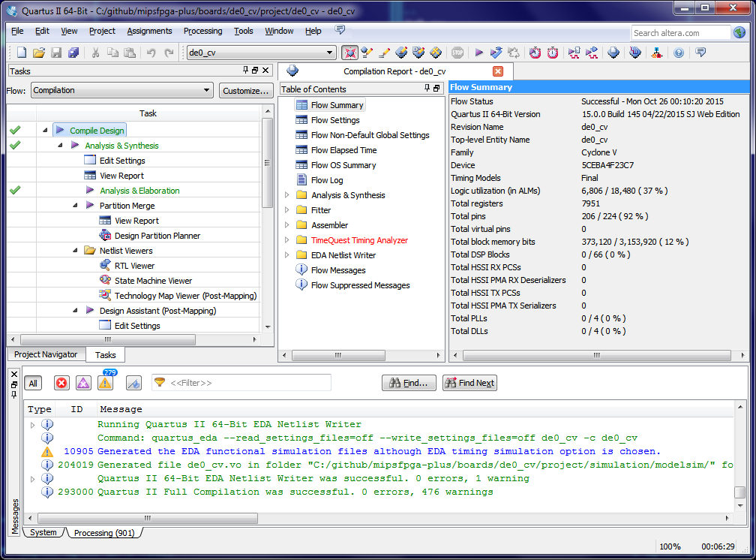Open the File menu
The image size is (756, 560).
[17, 31]
